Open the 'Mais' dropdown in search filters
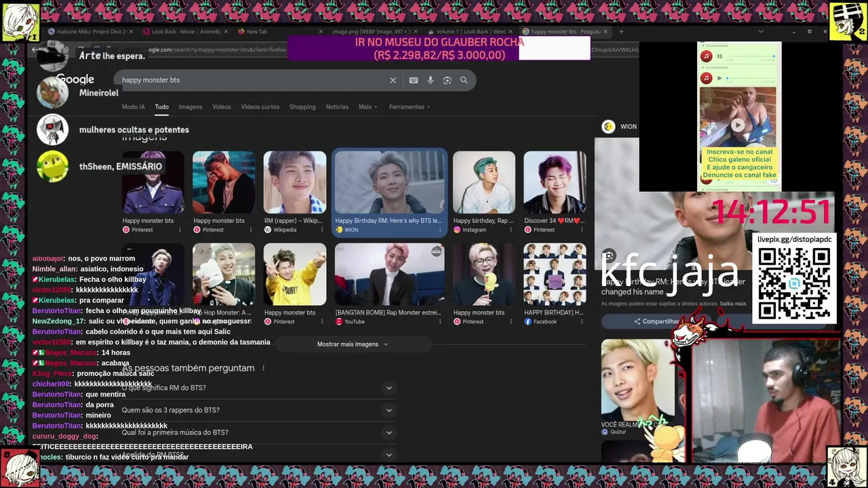This screenshot has height=488, width=868. click(x=368, y=106)
